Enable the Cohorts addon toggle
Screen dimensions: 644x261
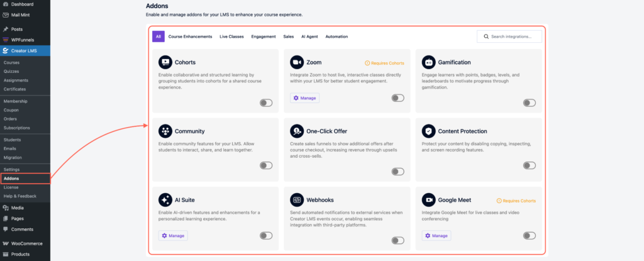tap(265, 103)
